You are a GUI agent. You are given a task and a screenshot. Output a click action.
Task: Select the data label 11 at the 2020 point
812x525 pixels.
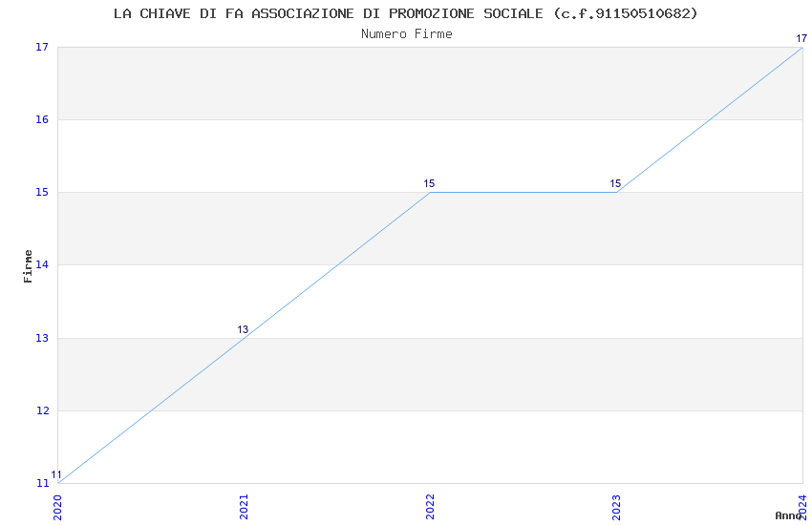click(56, 474)
